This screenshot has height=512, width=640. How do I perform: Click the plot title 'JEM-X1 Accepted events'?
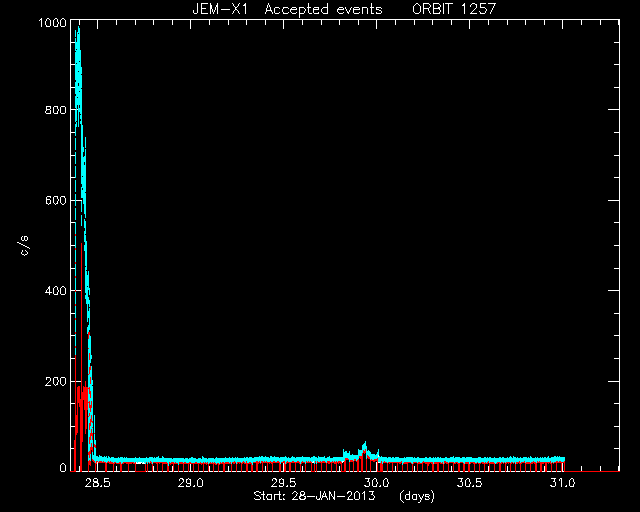click(287, 9)
